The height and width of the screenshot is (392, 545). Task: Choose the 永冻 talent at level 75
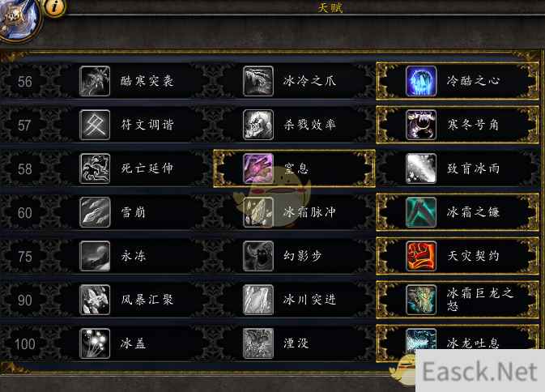(132, 256)
